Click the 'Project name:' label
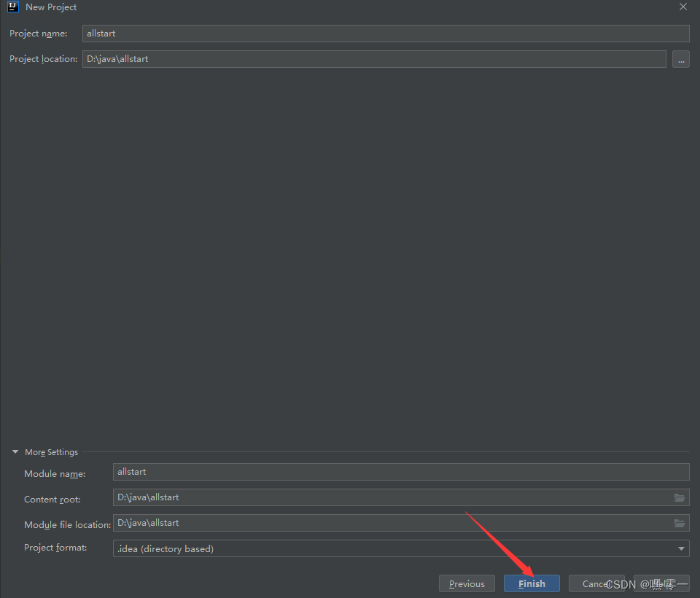Viewport: 700px width, 598px height. [x=39, y=34]
